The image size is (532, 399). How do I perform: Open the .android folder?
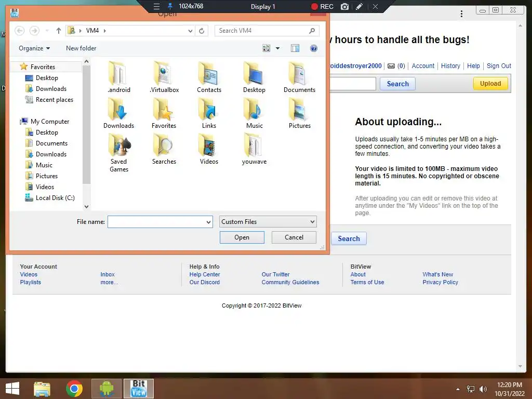(119, 77)
